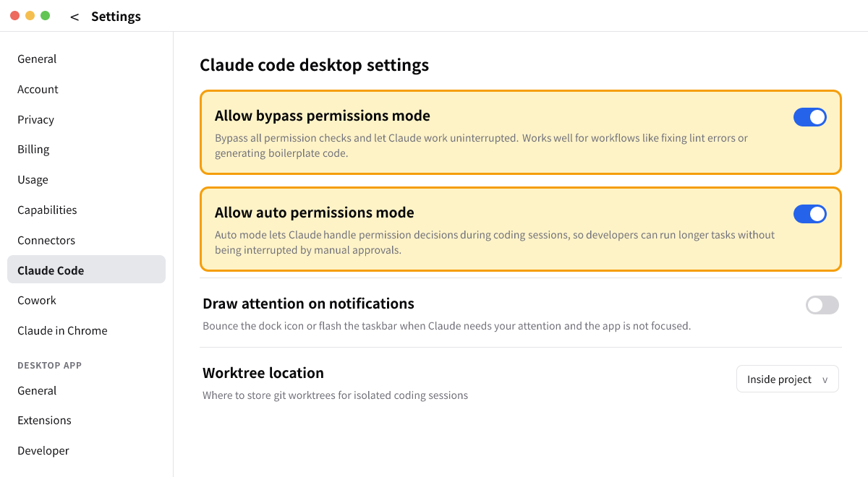
Task: Click the Auto mode lets Claude description
Action: 495,242
